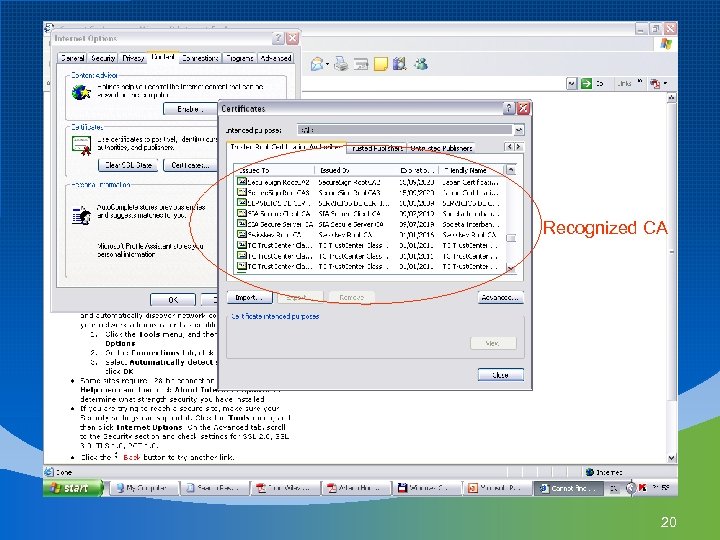Screen dimensions: 720x540
Task: Open the Security tab in Internet Options
Action: pyautogui.click(x=102, y=58)
